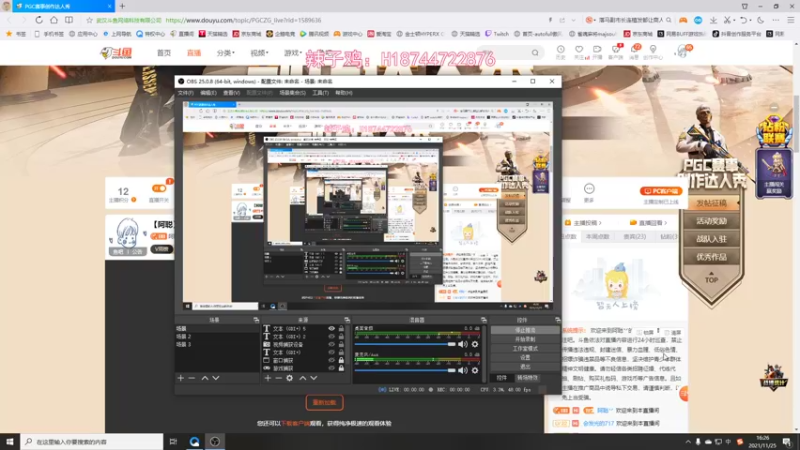The image size is (800, 450).
Task: Adjust desktop audio volume slider
Action: pyautogui.click(x=405, y=344)
